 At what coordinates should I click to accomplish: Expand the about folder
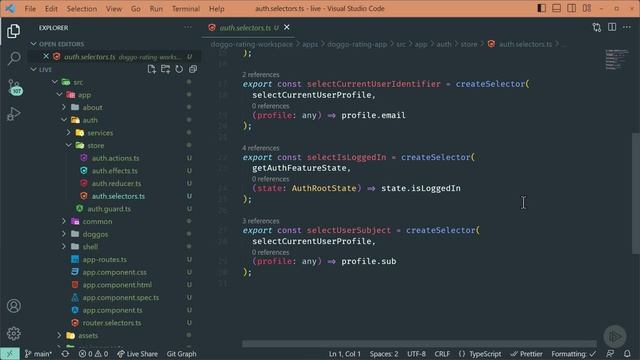click(x=64, y=107)
